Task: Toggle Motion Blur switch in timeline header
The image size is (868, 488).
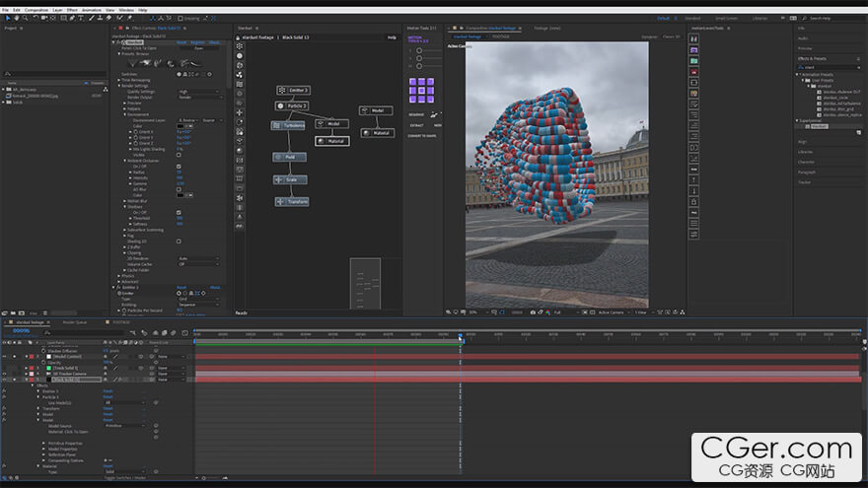Action: [x=174, y=333]
